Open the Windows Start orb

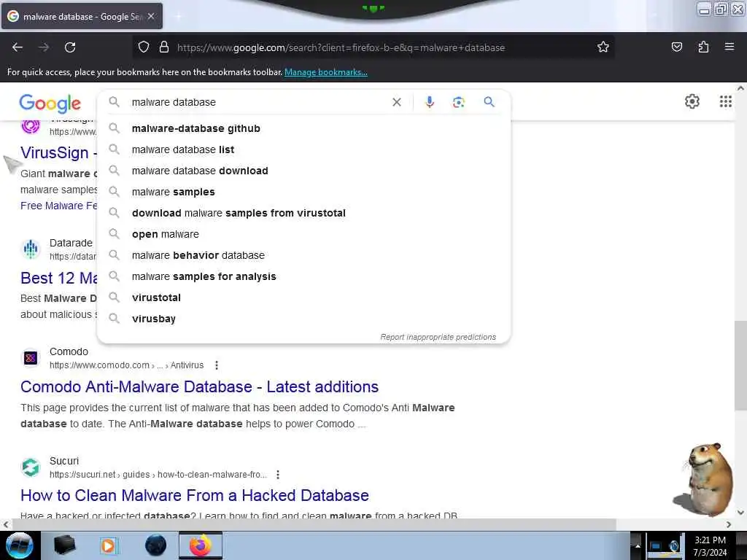(19, 545)
